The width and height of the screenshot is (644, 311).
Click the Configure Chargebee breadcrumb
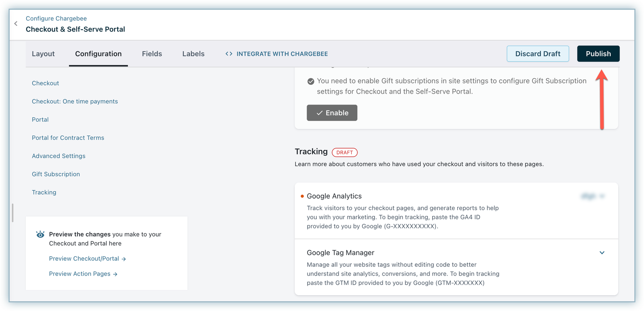pos(56,18)
